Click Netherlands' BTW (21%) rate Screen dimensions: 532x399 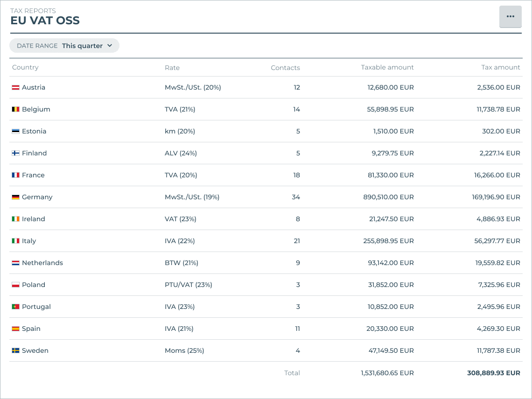[x=182, y=263]
